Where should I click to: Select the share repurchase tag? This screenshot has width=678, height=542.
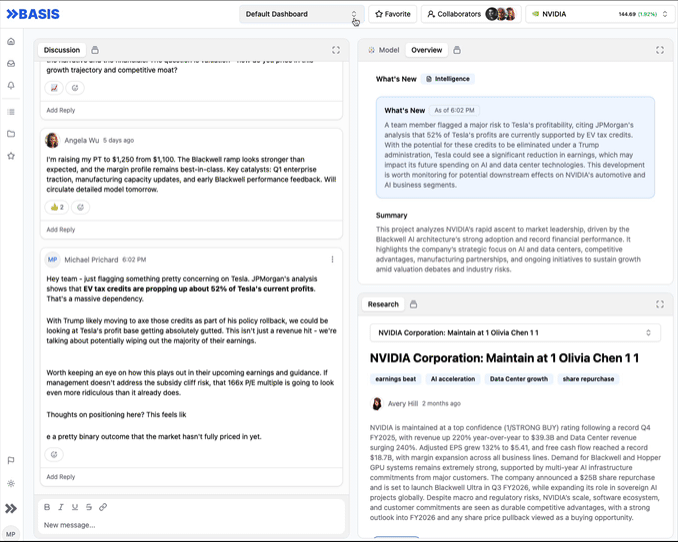(588, 379)
